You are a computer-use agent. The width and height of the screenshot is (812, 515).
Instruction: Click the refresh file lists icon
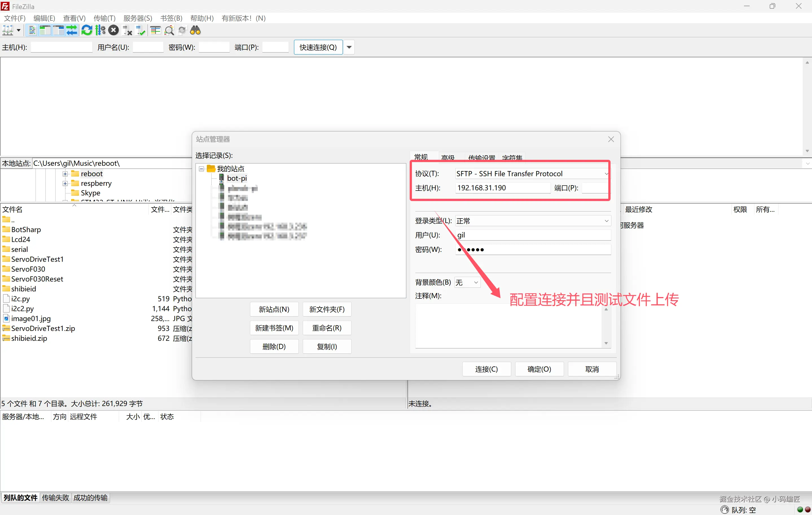tap(87, 30)
